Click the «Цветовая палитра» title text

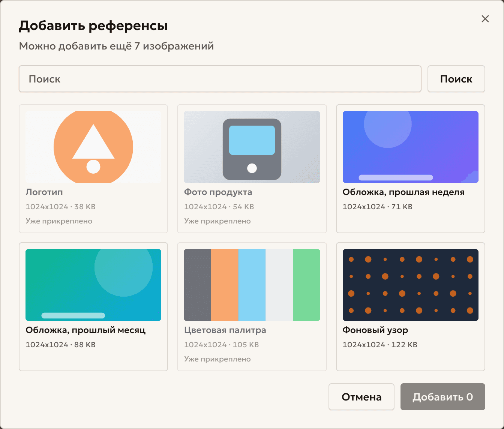point(225,330)
